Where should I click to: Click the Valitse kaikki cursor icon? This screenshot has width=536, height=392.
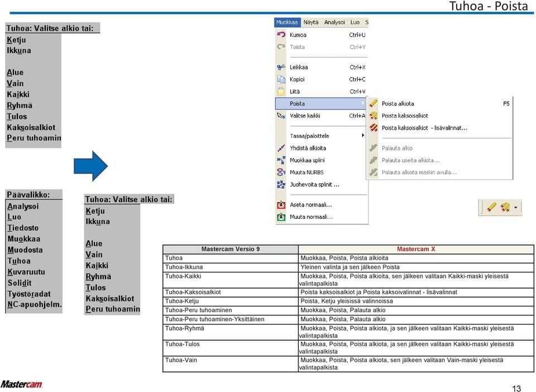pos(281,116)
